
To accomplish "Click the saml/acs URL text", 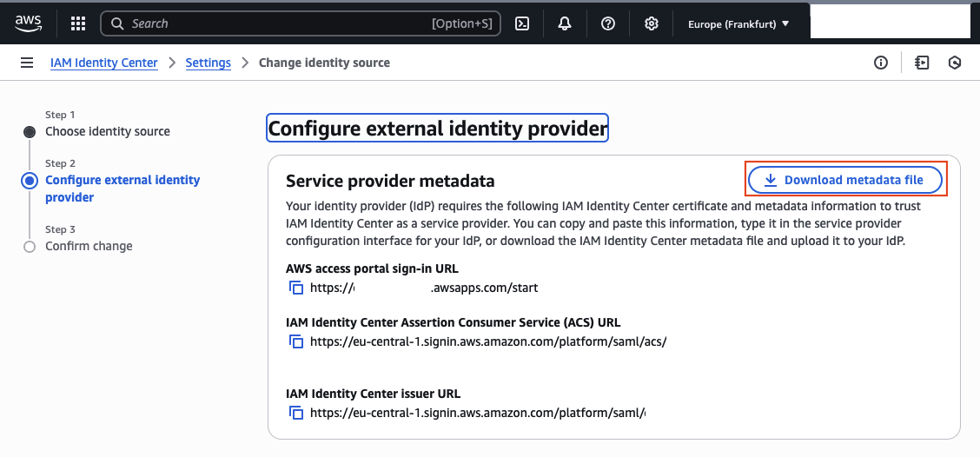I will click(x=489, y=342).
